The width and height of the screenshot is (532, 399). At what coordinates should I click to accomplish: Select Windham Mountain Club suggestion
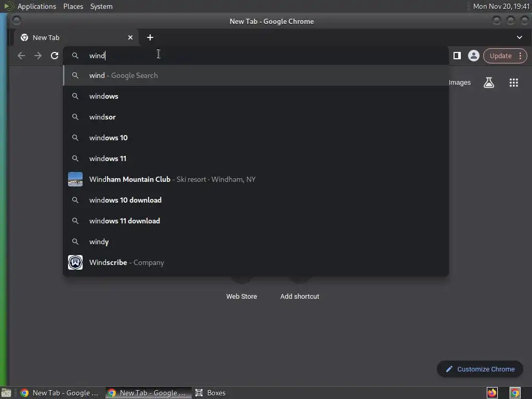click(x=256, y=179)
